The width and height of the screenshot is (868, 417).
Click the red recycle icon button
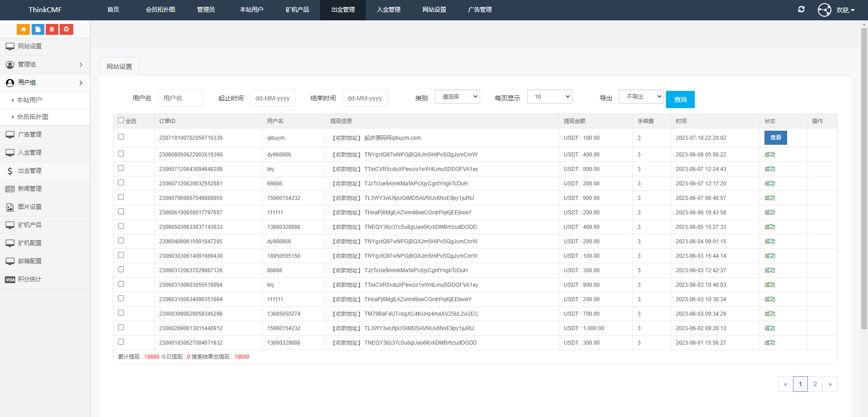point(66,29)
